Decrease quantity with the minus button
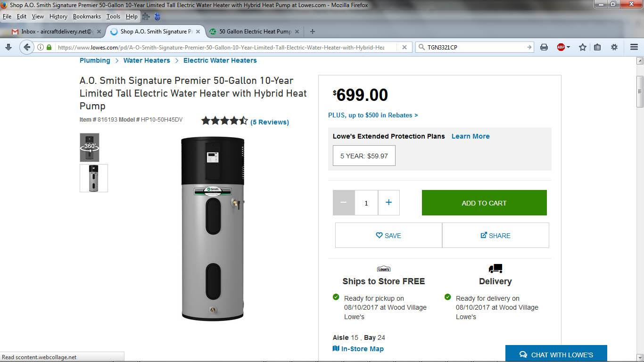The width and height of the screenshot is (644, 362). 344,203
